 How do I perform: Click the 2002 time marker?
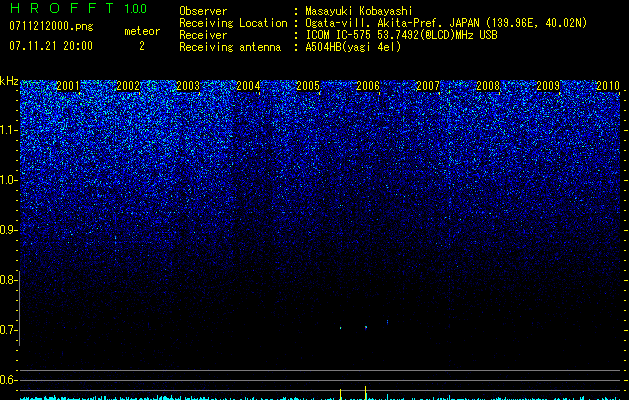tap(128, 85)
